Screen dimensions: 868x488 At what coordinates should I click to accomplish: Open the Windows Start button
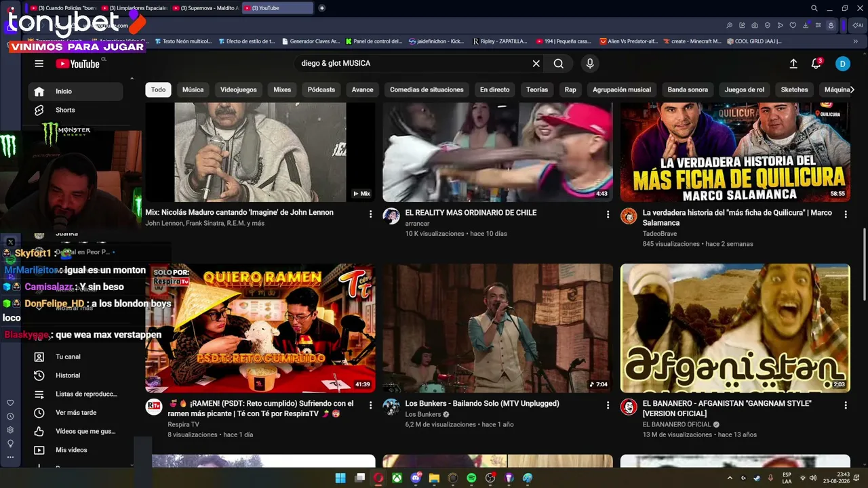[x=340, y=478]
